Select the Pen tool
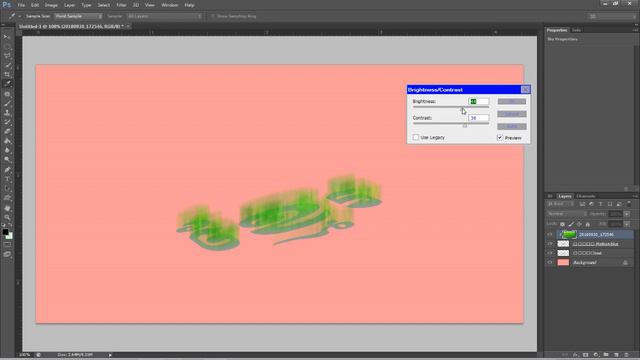This screenshot has height=360, width=640. pyautogui.click(x=7, y=170)
